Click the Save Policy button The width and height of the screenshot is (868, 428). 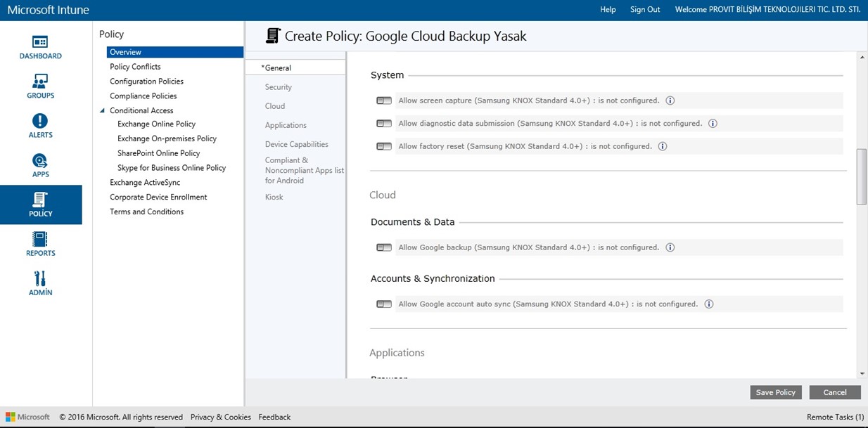[x=776, y=392]
